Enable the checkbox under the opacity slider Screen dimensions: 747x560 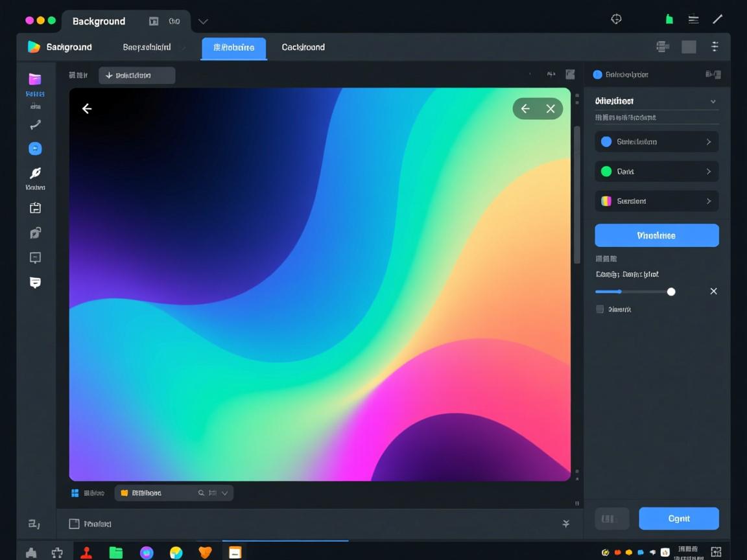[x=599, y=309]
